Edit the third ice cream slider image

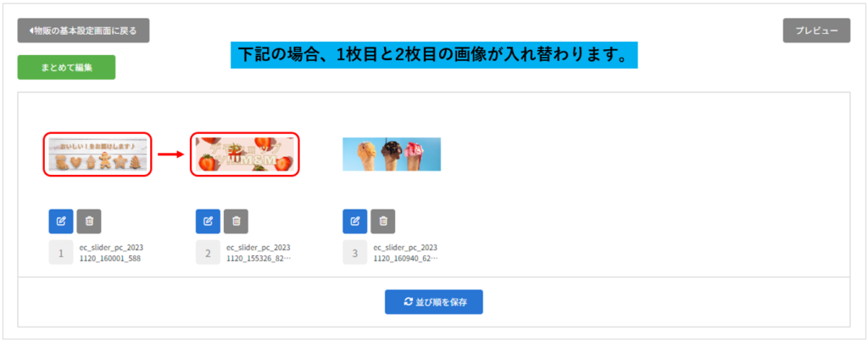coord(355,221)
